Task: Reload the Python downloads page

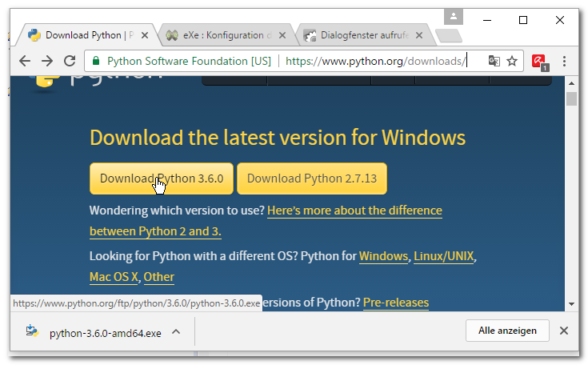Action: 70,61
